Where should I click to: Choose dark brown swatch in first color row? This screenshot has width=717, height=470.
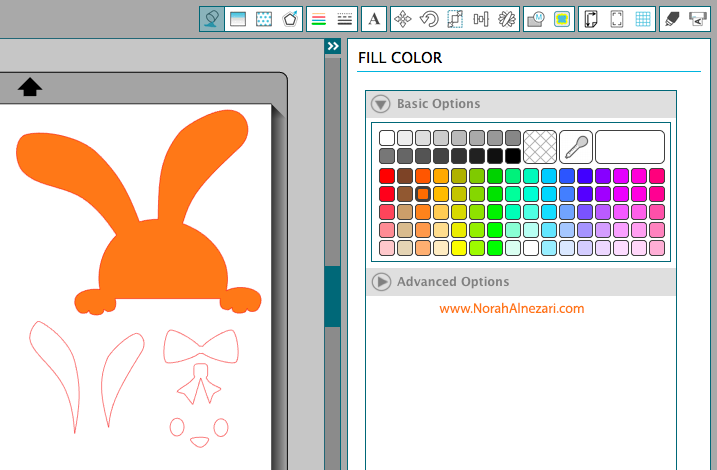405,176
